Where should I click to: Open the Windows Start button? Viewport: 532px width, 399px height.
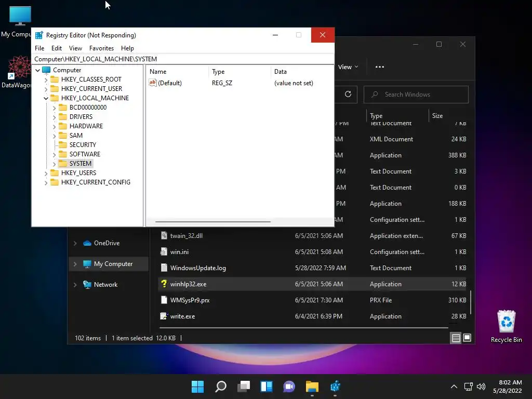(x=197, y=387)
